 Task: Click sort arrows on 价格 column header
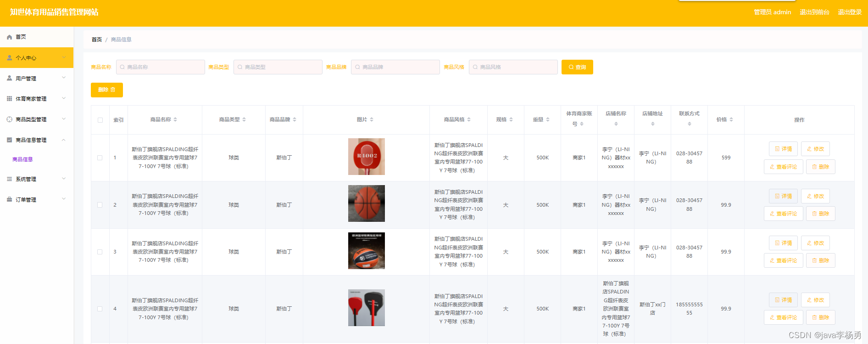tap(731, 120)
